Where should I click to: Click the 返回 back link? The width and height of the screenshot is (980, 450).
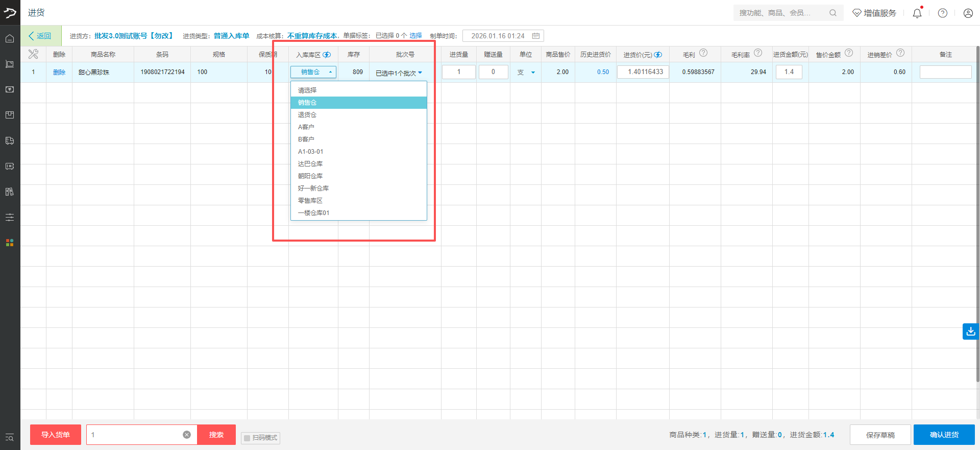point(40,36)
